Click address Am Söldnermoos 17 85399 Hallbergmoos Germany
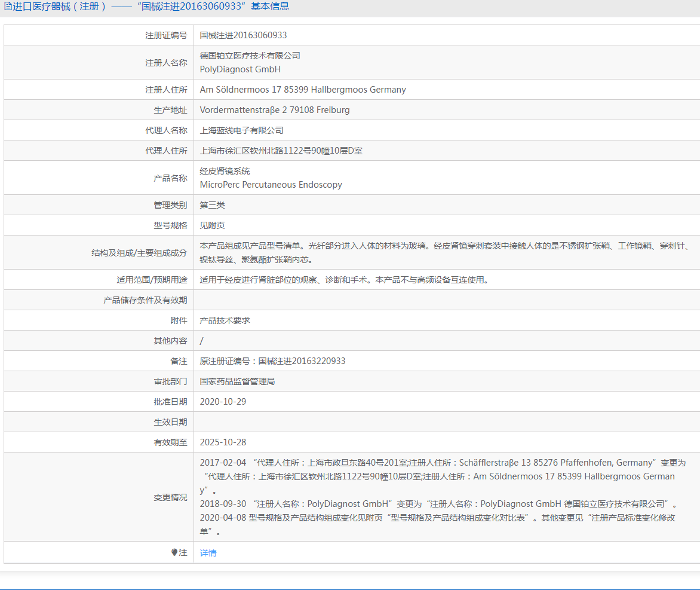 pos(303,90)
